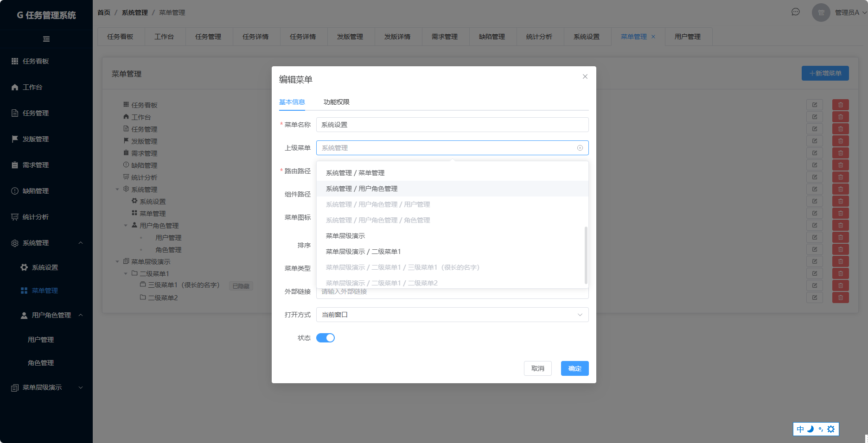Select the 基本信息 tab
This screenshot has width=868, height=443.
pyautogui.click(x=292, y=102)
